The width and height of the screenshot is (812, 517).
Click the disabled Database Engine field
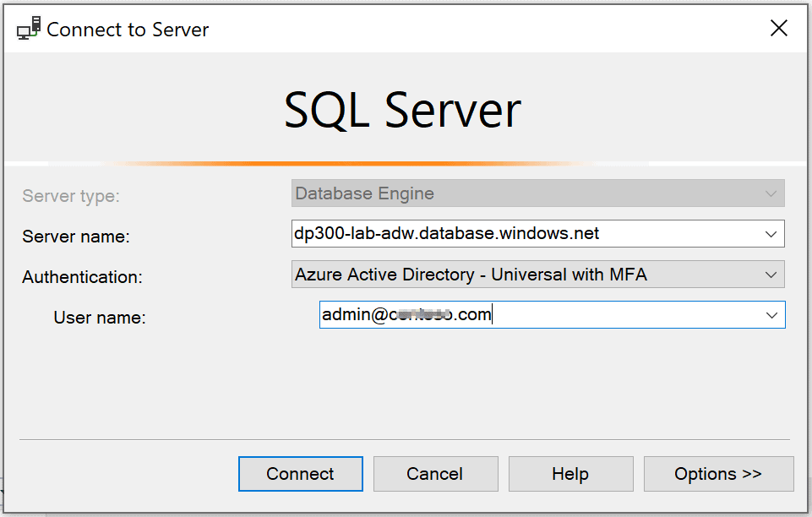507,193
